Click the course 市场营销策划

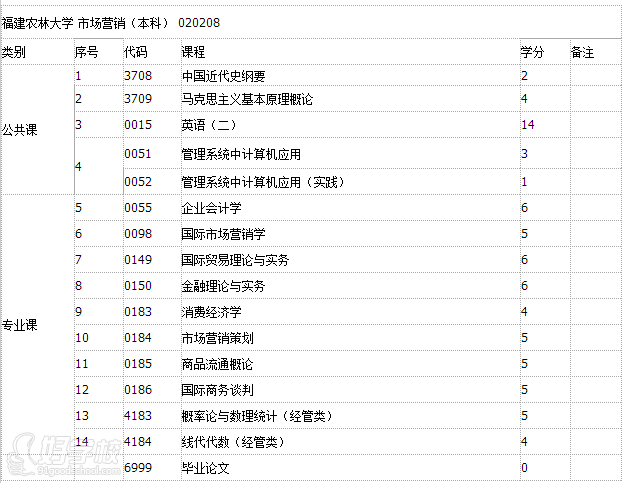click(217, 338)
